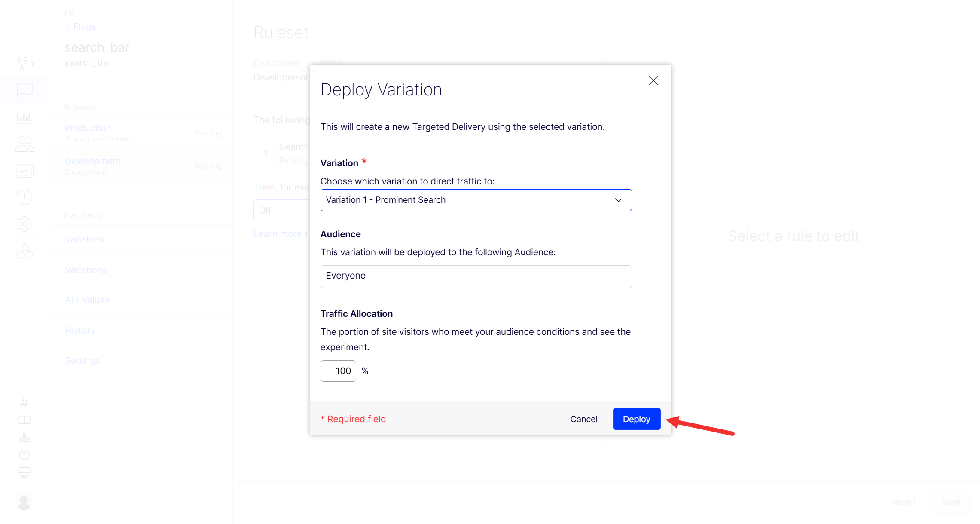
Task: Click the hashtag icon in sidebar
Action: pyautogui.click(x=24, y=403)
